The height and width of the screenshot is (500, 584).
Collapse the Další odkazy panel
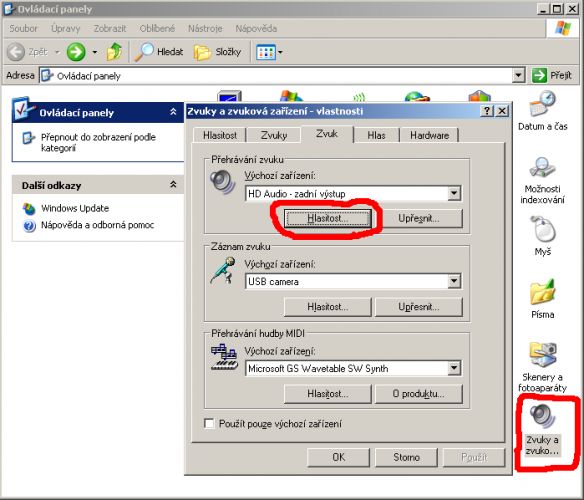pyautogui.click(x=173, y=184)
